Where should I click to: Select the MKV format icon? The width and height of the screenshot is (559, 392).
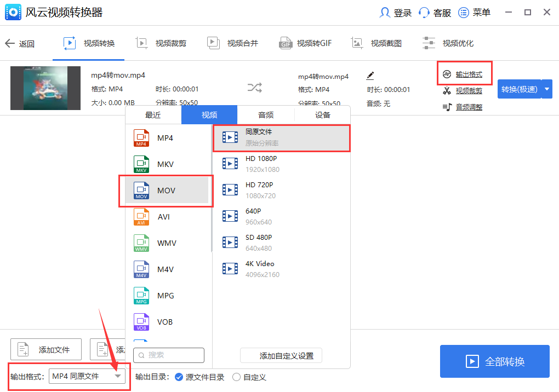coord(140,164)
